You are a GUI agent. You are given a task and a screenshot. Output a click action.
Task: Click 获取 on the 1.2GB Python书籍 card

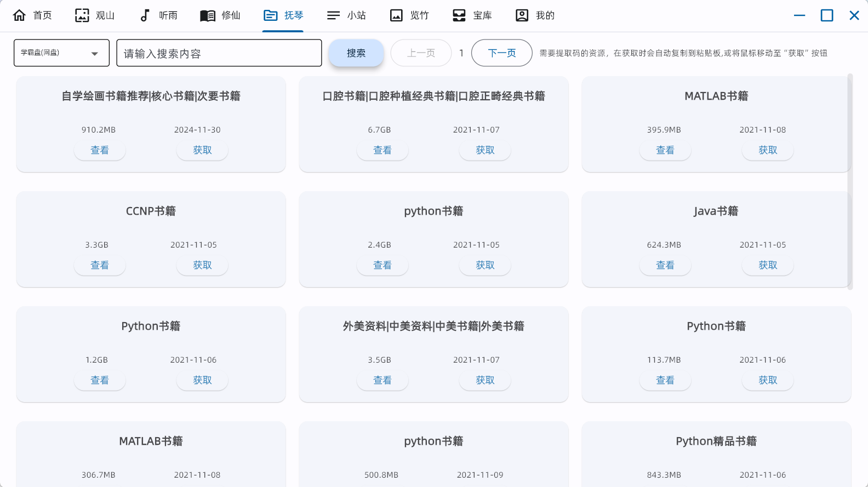[x=202, y=380]
